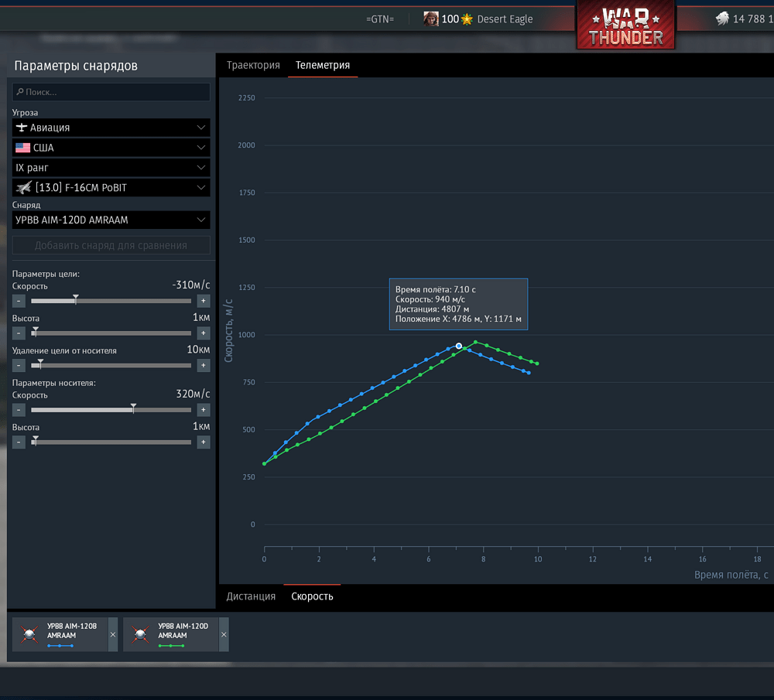774x700 pixels.
Task: Click Добавить снаряд для сравнения button
Action: point(111,245)
